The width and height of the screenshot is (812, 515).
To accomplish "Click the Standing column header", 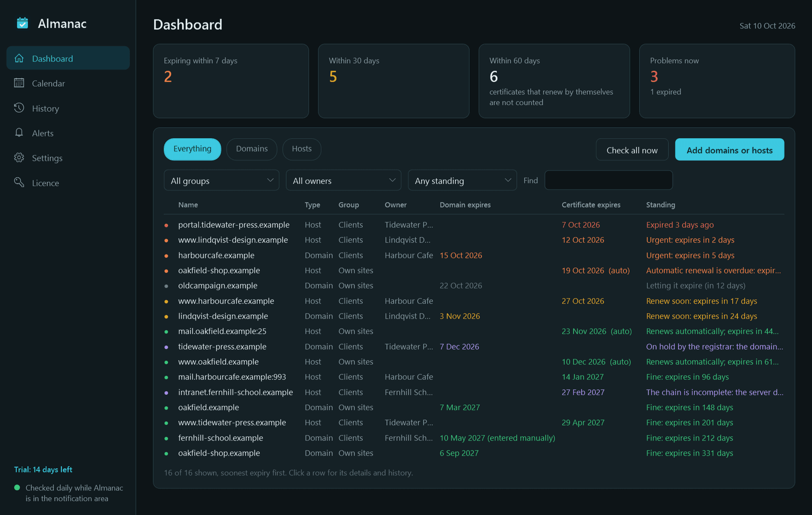I will (660, 205).
